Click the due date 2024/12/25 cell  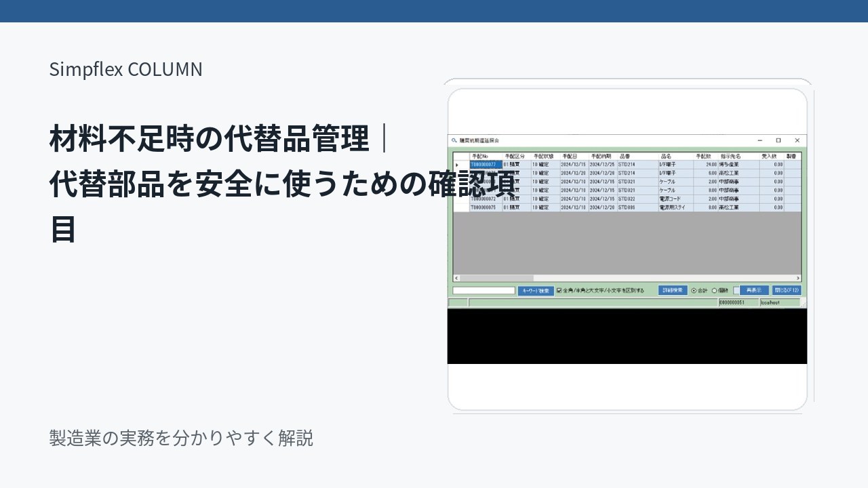tap(603, 165)
